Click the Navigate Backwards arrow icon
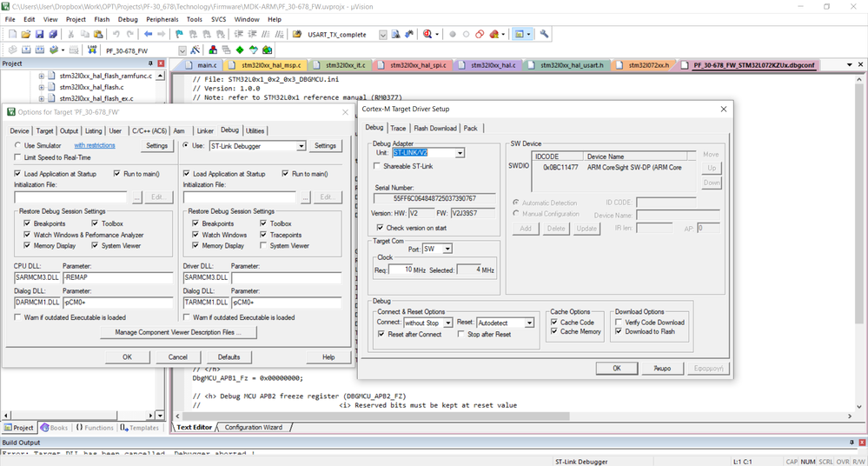 point(149,35)
